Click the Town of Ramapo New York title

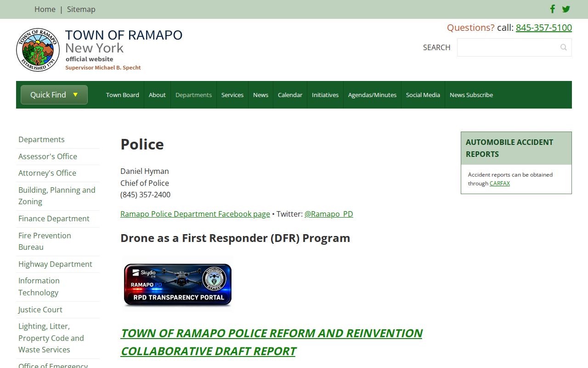point(124,41)
